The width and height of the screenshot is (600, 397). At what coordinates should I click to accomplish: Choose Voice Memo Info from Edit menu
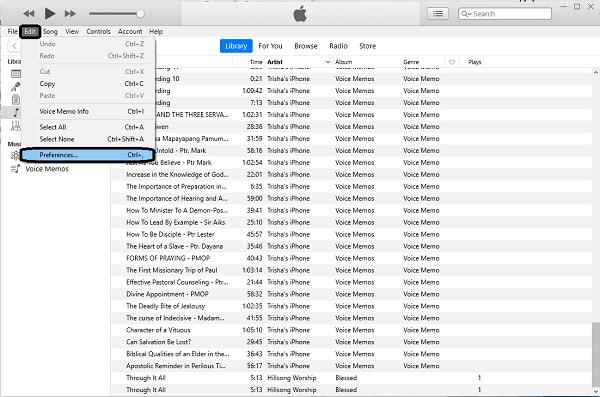(88, 111)
